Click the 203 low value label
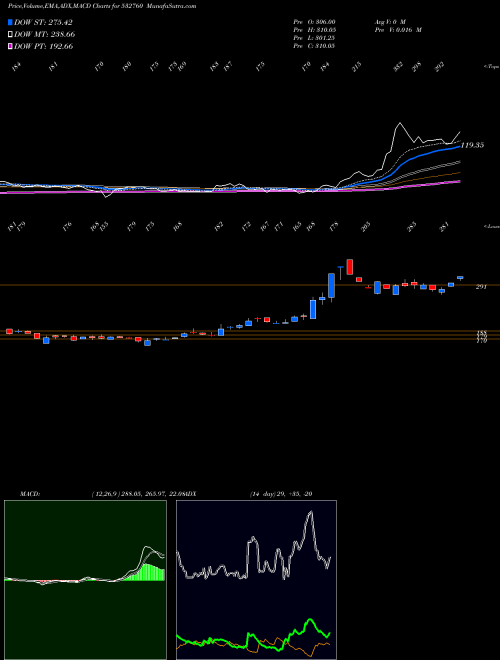Image resolution: width=500 pixels, height=660 pixels. click(367, 226)
